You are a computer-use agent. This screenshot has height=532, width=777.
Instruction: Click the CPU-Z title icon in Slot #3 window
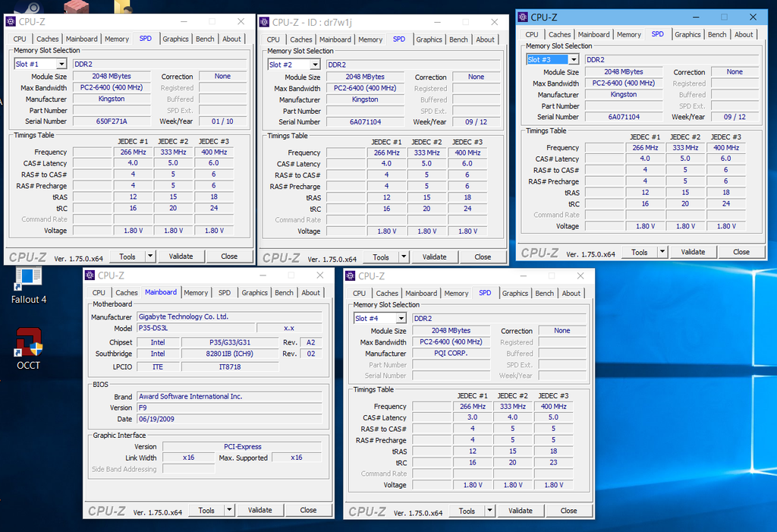[523, 17]
